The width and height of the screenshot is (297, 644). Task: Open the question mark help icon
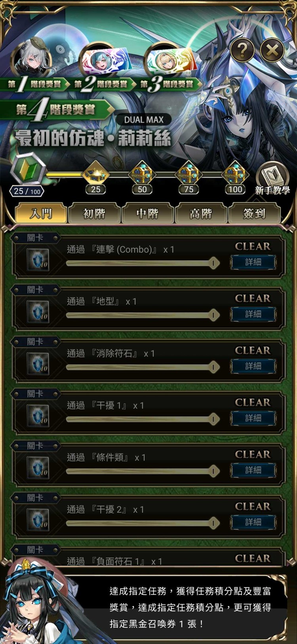pyautogui.click(x=242, y=50)
